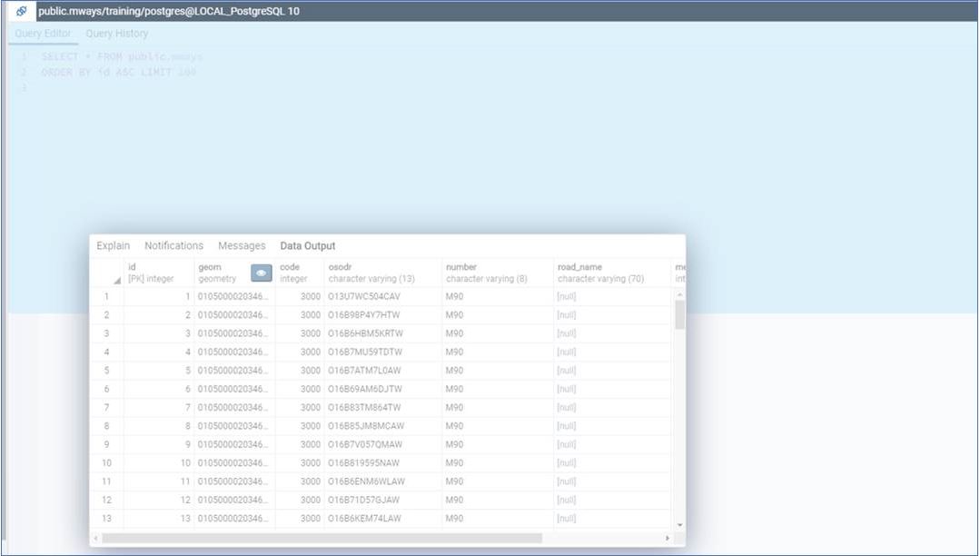
Task: Open the Messages tab
Action: point(242,246)
